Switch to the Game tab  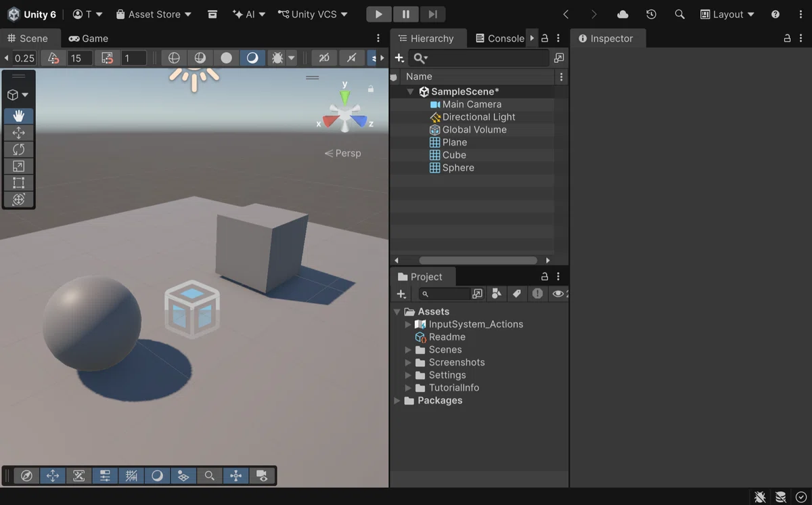tap(89, 39)
